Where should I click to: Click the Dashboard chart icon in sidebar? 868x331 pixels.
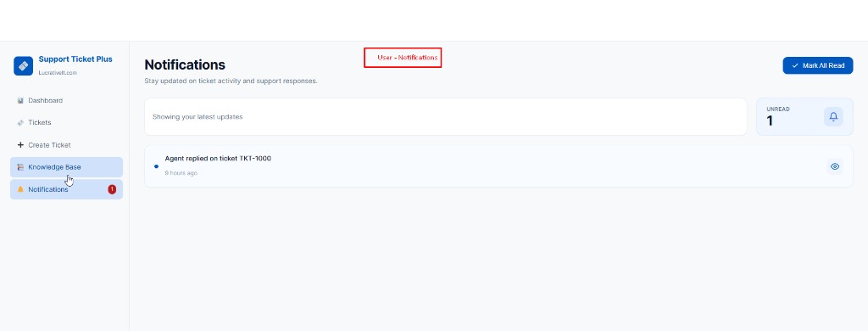(20, 100)
